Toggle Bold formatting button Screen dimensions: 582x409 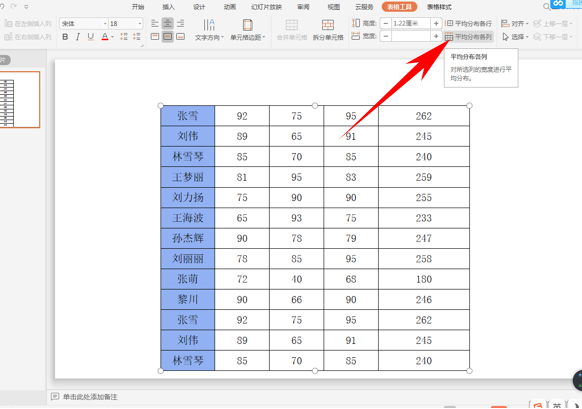[x=65, y=37]
